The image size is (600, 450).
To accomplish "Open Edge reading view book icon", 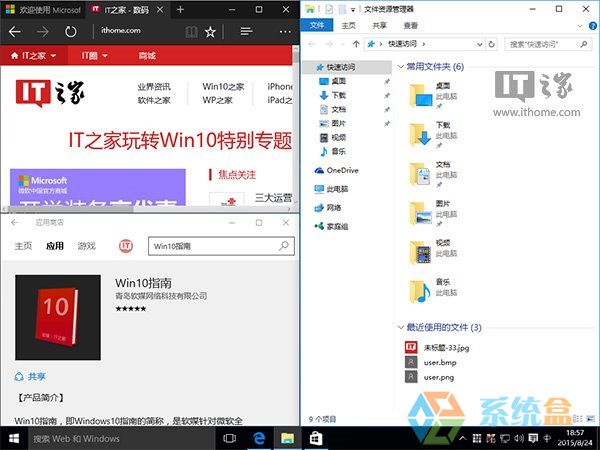I will (191, 32).
